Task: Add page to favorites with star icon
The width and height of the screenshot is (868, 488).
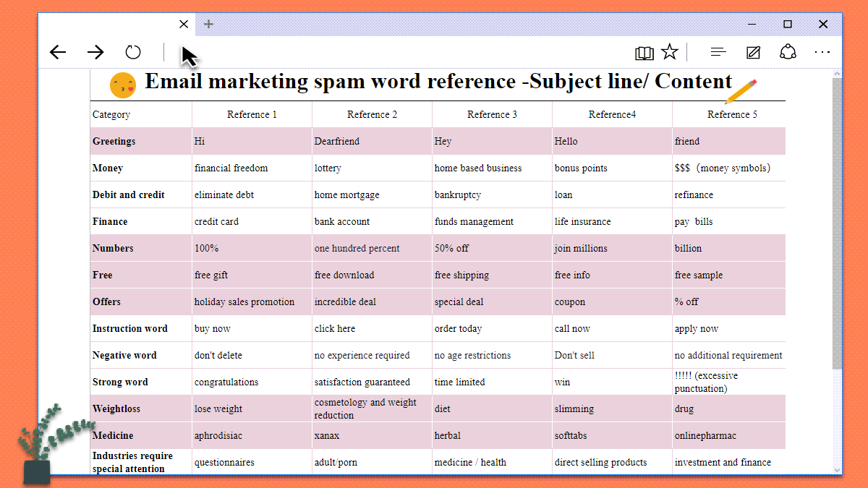Action: click(670, 52)
